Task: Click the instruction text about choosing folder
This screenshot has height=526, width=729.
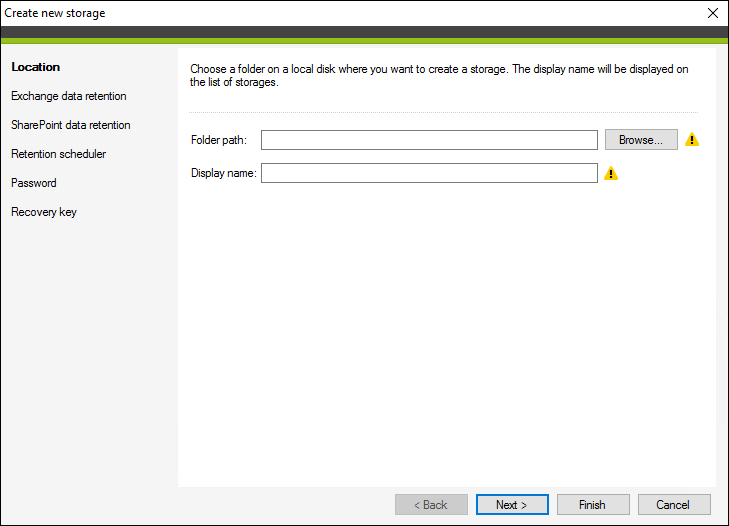Action: [x=439, y=75]
